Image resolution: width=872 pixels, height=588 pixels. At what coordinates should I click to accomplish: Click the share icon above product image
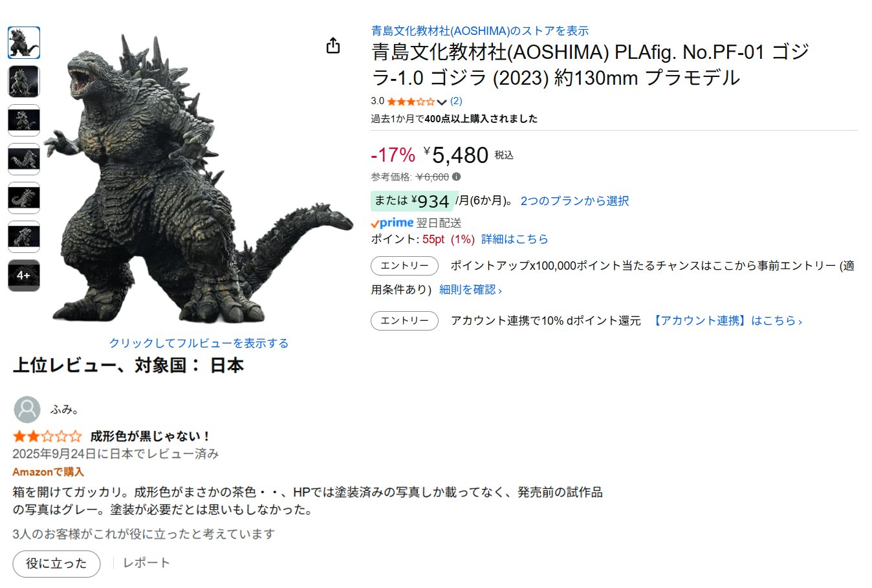click(x=333, y=45)
